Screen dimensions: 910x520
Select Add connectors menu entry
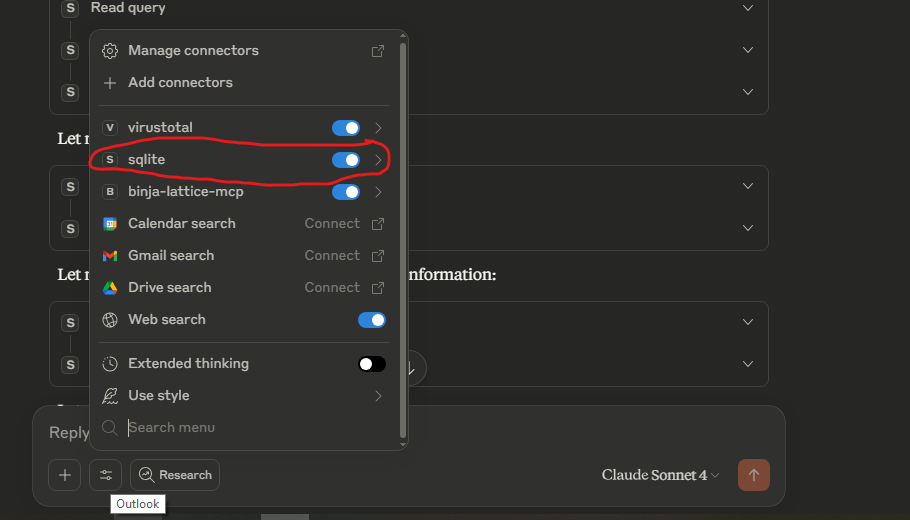pyautogui.click(x=180, y=83)
